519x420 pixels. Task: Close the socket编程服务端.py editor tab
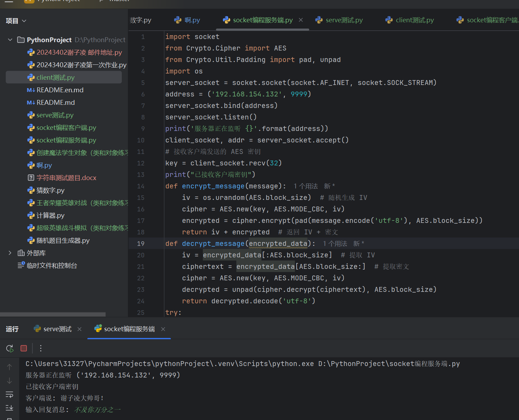tap(301, 20)
